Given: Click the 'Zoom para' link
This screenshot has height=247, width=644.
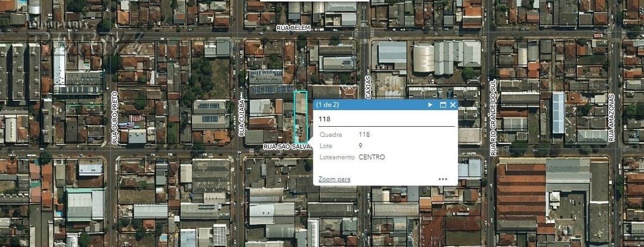Looking at the screenshot, I should pyautogui.click(x=335, y=179).
